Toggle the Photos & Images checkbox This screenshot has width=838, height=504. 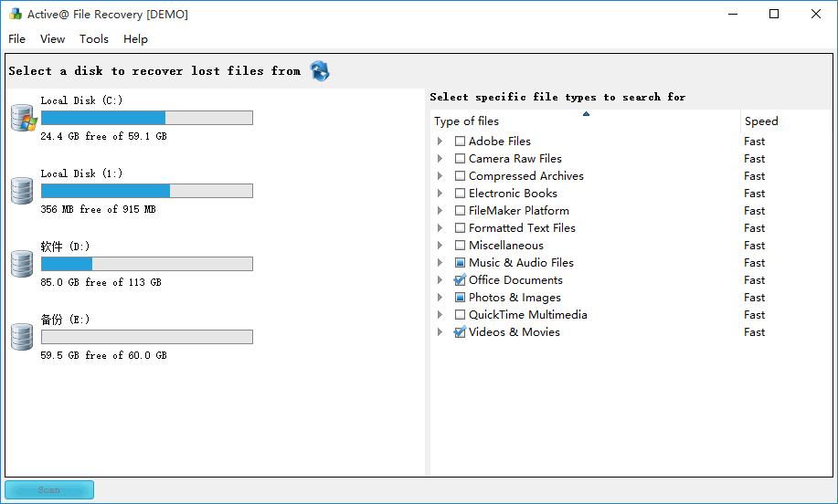tap(460, 298)
